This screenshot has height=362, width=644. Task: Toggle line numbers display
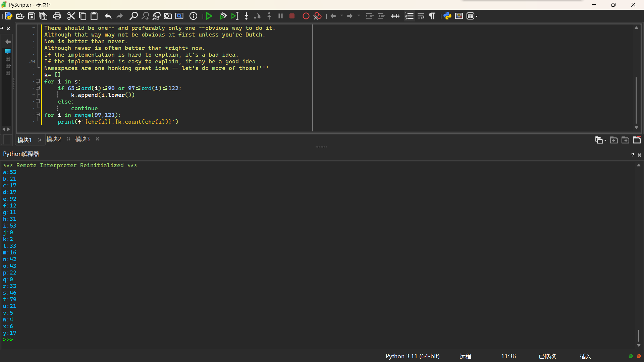click(409, 16)
